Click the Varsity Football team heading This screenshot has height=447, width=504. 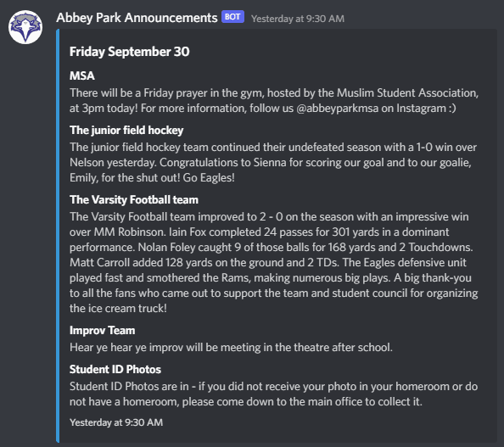coord(134,199)
